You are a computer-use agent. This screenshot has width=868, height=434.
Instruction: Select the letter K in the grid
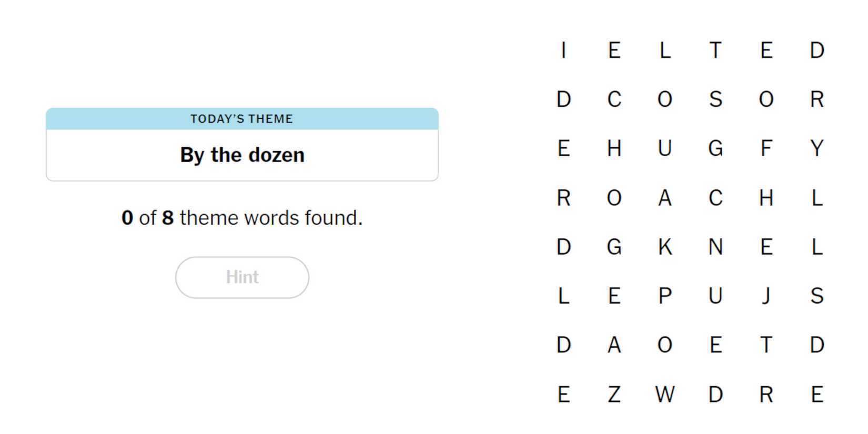click(x=665, y=247)
